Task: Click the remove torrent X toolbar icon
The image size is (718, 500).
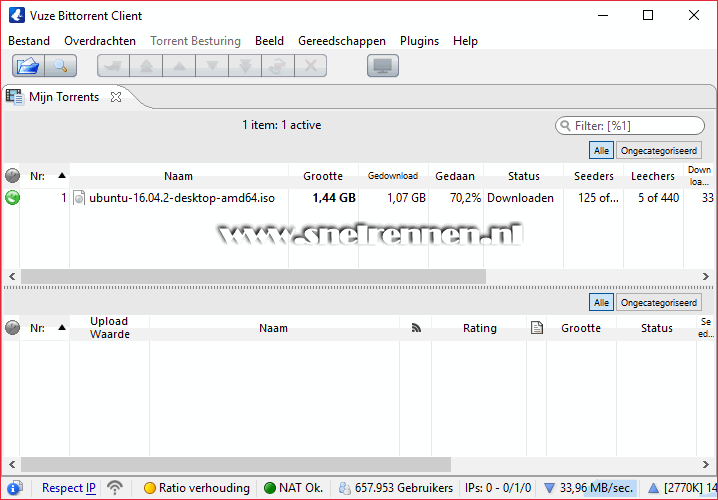Action: (310, 66)
